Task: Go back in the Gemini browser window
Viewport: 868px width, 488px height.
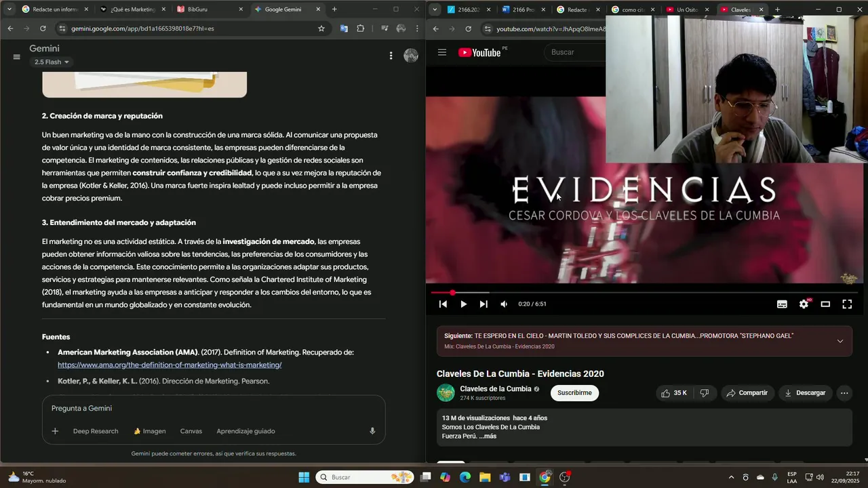Action: pyautogui.click(x=10, y=28)
